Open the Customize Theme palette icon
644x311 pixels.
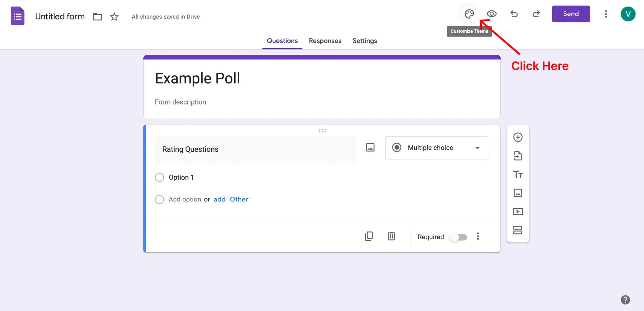pos(469,14)
